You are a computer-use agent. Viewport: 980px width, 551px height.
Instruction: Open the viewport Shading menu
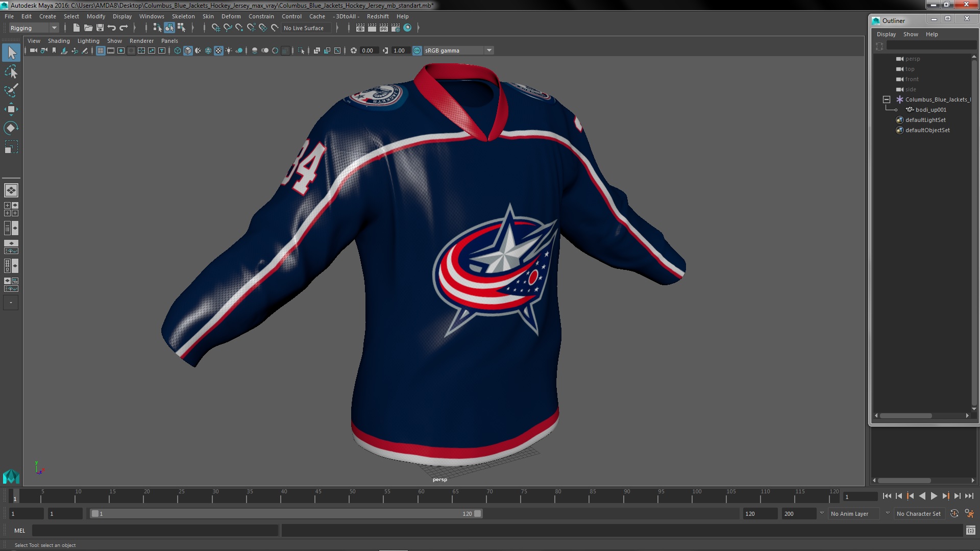(59, 41)
